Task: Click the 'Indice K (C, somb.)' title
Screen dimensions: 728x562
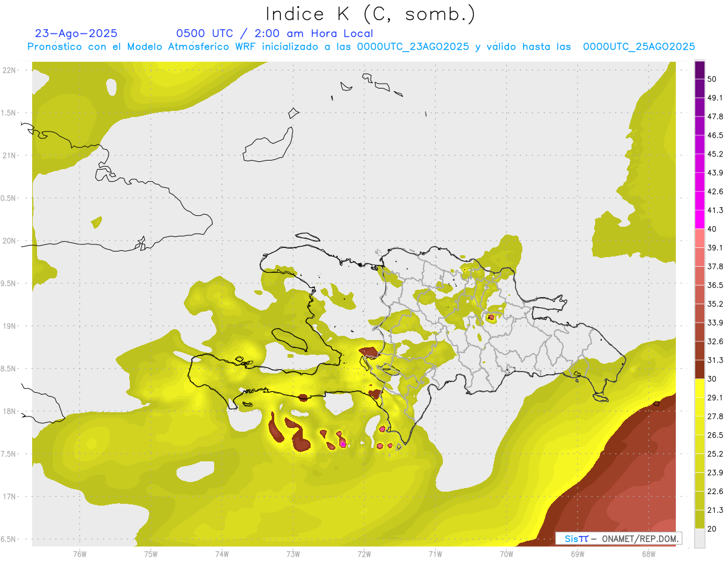Action: 370,13
